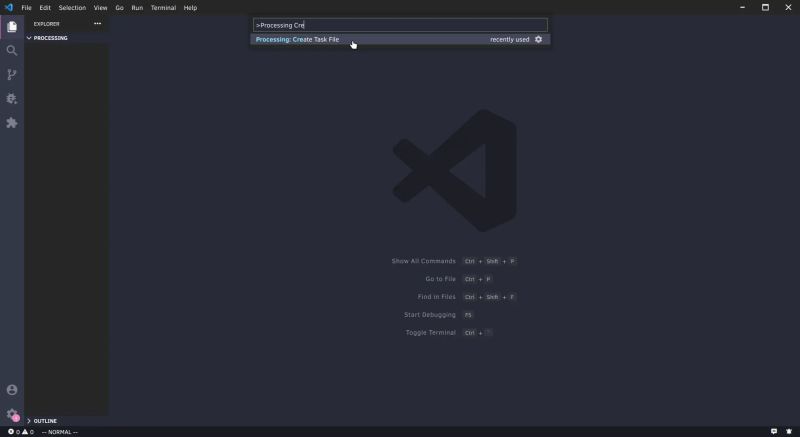Close the VS Code window
Screen dimensions: 800x437
click(x=788, y=7)
